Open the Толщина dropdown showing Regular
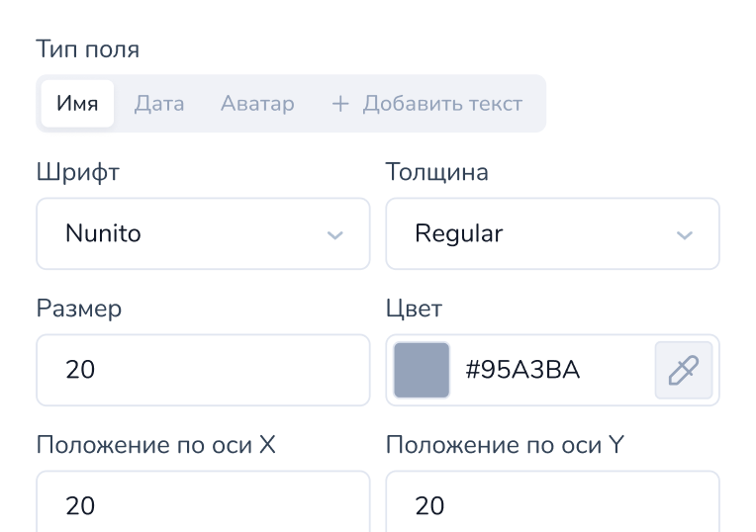Viewport: 756px width, 532px height. pos(552,233)
